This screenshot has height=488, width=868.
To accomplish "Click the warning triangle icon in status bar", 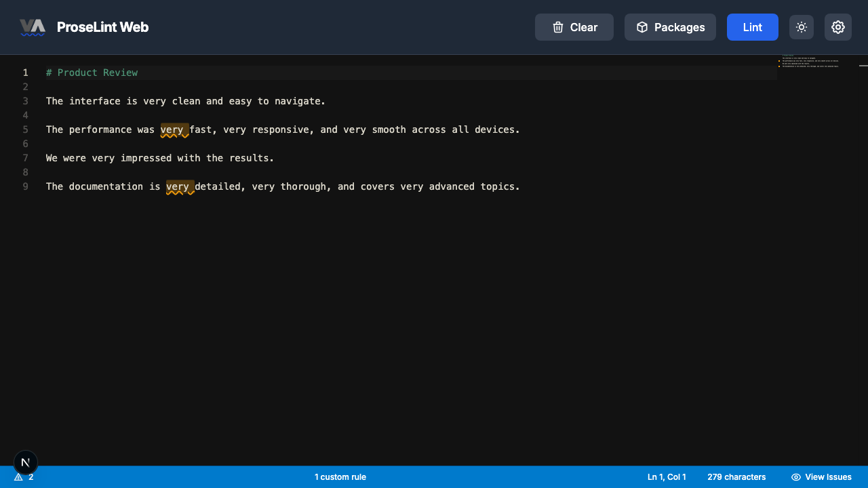I will click(18, 477).
